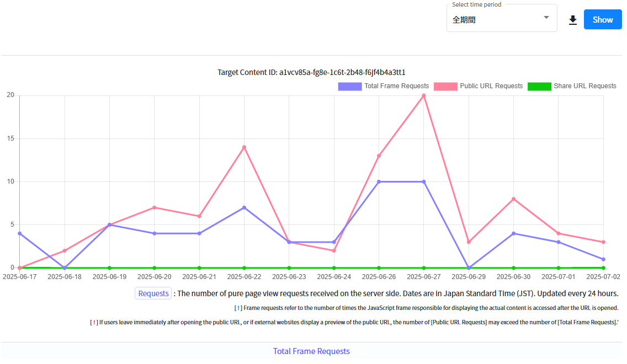The width and height of the screenshot is (627, 364).
Task: Click the x-axis label 2025-07-02
Action: [603, 277]
